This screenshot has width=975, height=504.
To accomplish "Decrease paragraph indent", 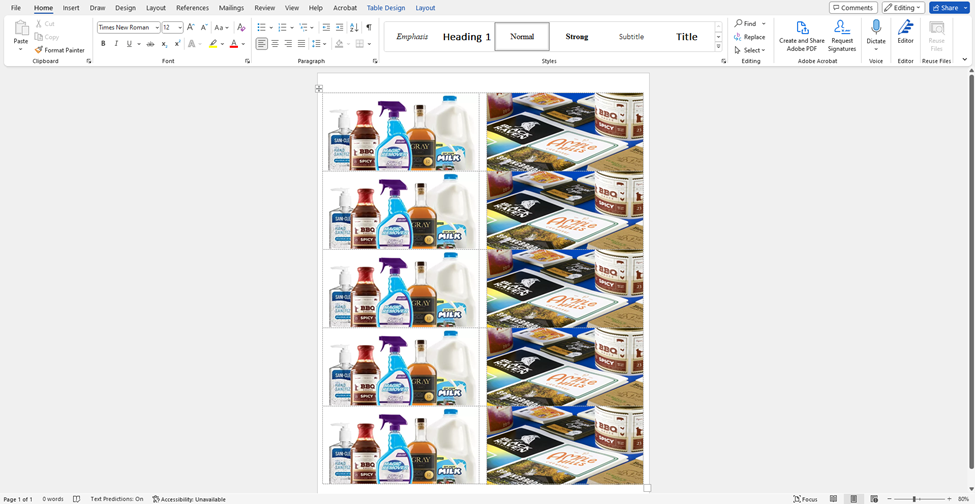I will coord(326,27).
